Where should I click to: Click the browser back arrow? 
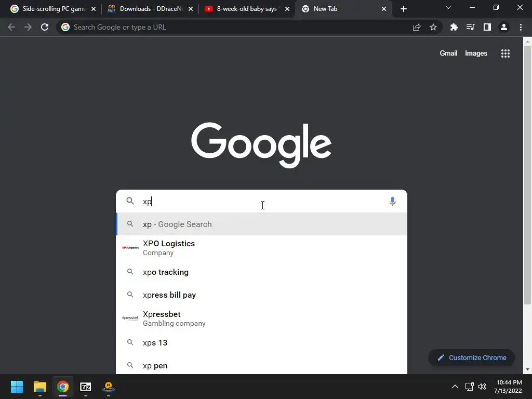click(11, 27)
